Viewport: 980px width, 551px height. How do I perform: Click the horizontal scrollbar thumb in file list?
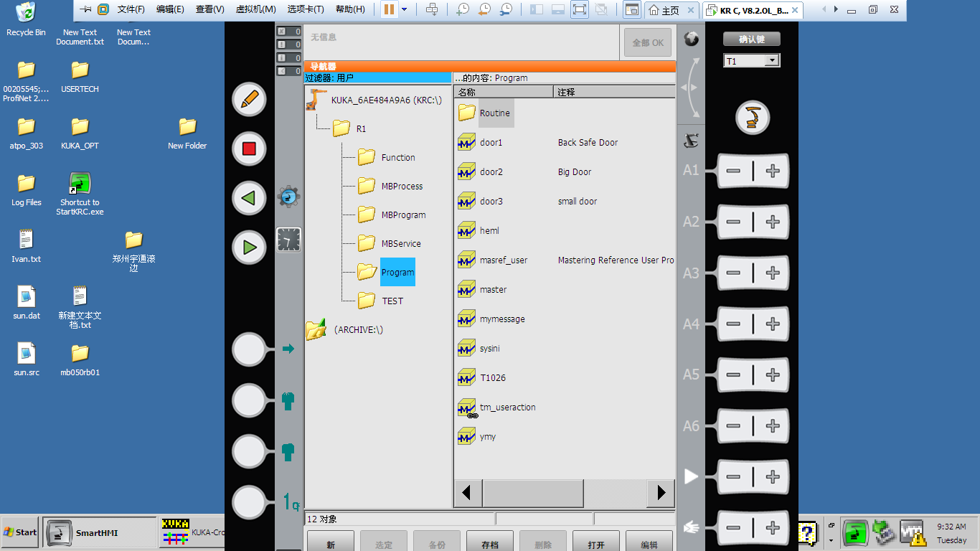[x=533, y=493]
